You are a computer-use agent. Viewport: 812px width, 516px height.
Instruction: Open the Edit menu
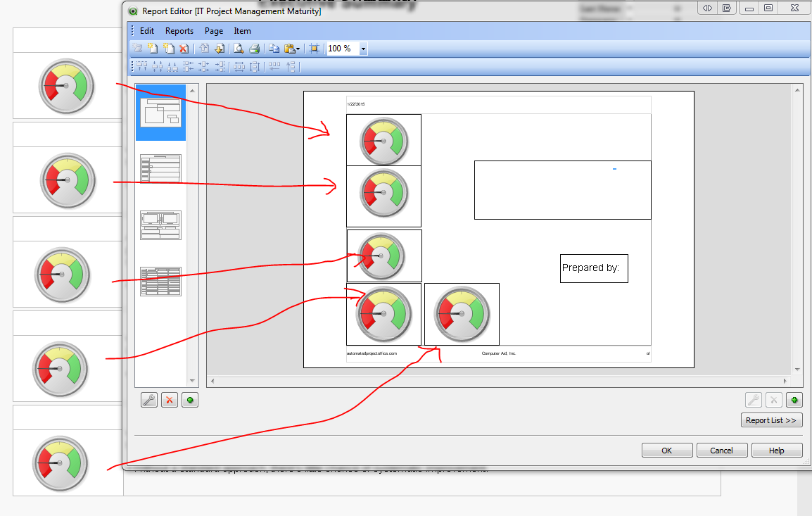147,31
